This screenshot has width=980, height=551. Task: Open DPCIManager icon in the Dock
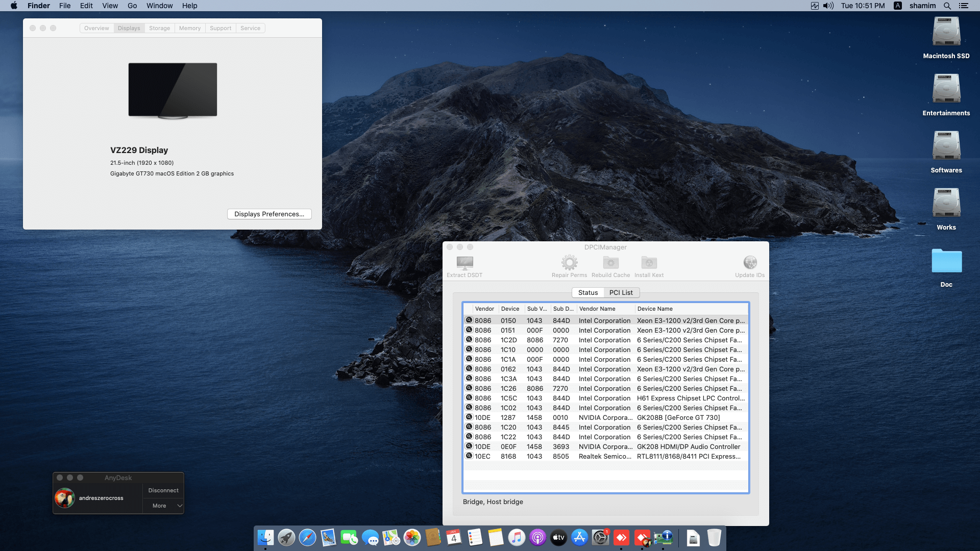coord(663,537)
